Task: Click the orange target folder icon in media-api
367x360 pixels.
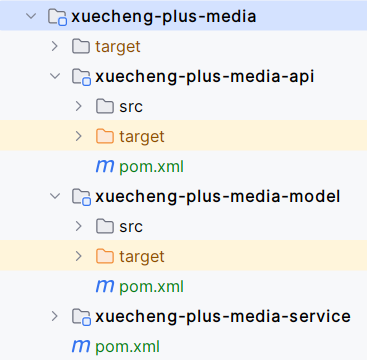Action: tap(105, 136)
